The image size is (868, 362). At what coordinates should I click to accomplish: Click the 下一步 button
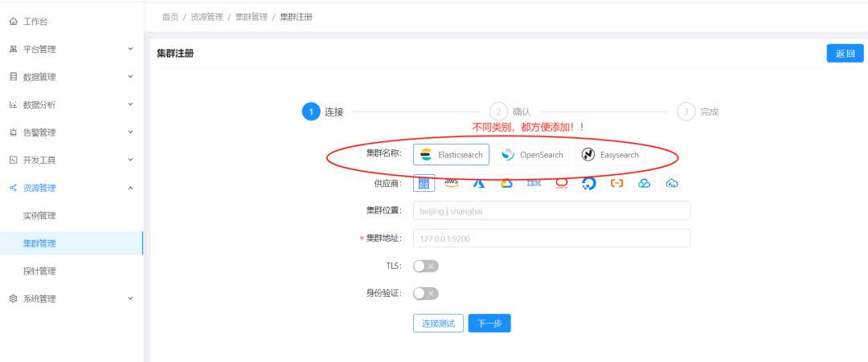click(x=489, y=323)
